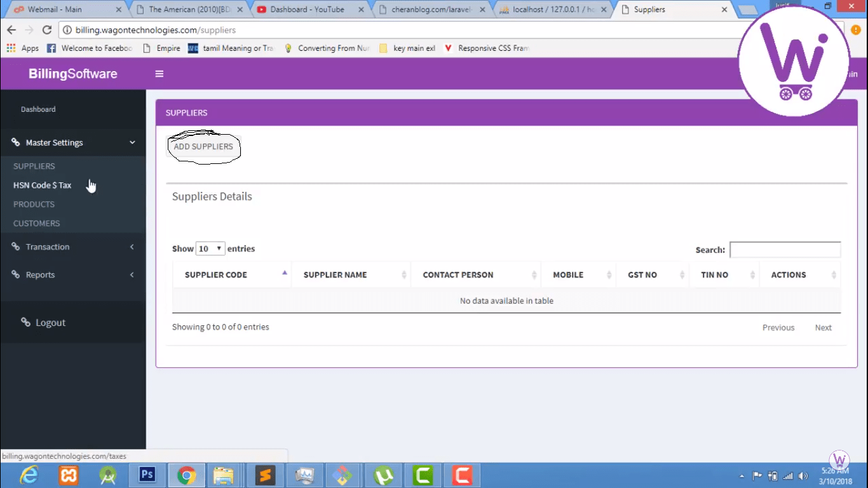Screen dimensions: 868x488
Task: Launch Internet Explorer from taskbar
Action: (x=29, y=475)
